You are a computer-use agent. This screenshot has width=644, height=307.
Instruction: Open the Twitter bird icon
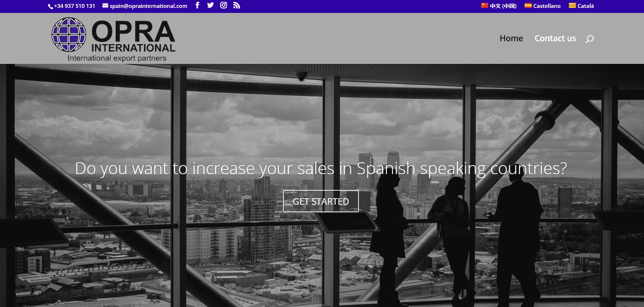pyautogui.click(x=210, y=5)
